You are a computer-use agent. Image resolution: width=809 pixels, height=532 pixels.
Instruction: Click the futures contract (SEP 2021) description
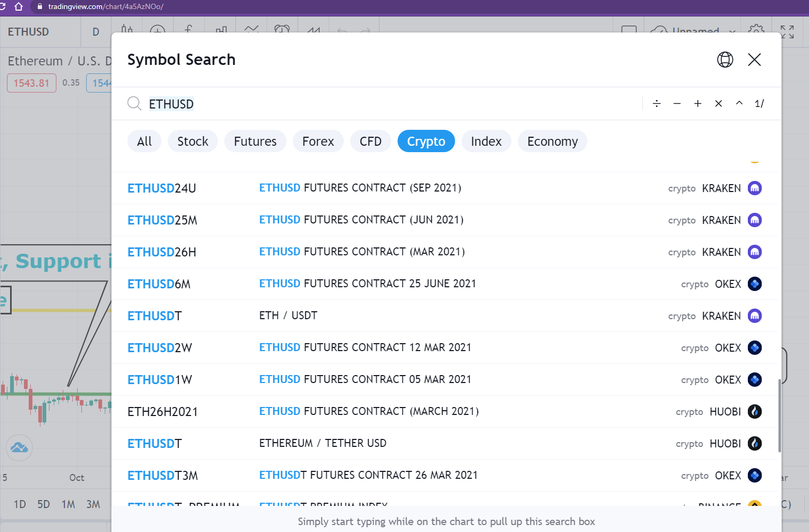point(360,188)
